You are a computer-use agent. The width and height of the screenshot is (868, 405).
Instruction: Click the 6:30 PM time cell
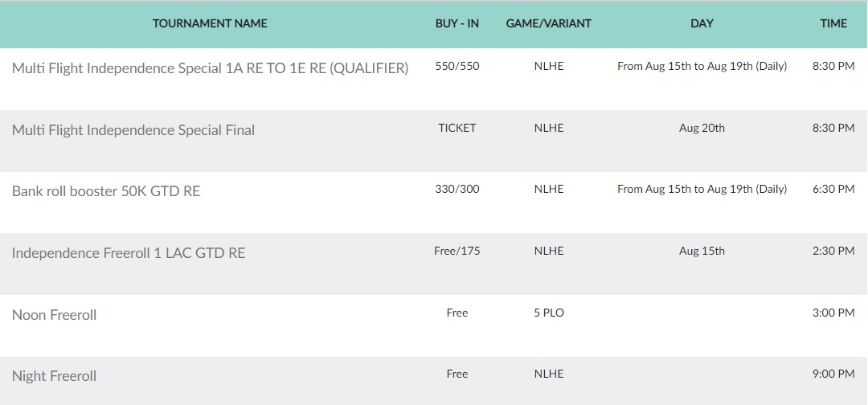pyautogui.click(x=833, y=189)
